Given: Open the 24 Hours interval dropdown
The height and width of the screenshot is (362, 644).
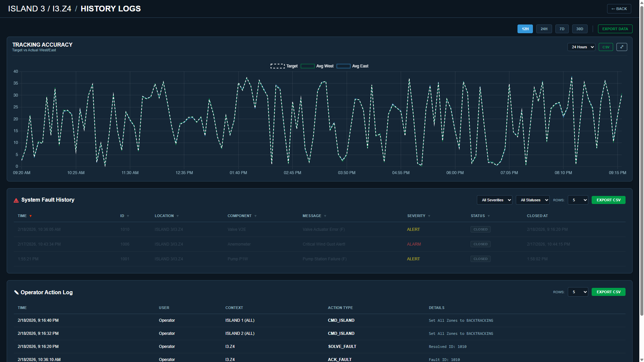Looking at the screenshot, I should click(581, 47).
